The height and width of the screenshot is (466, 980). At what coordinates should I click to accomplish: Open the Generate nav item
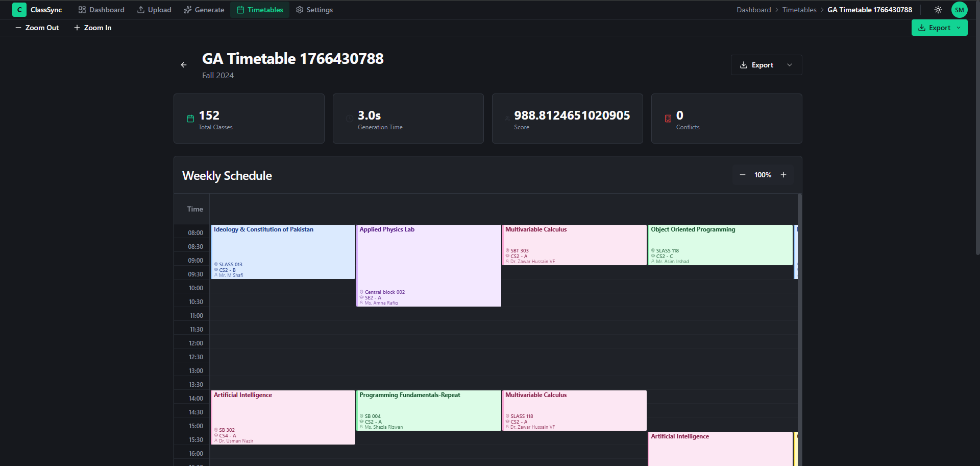click(x=204, y=10)
